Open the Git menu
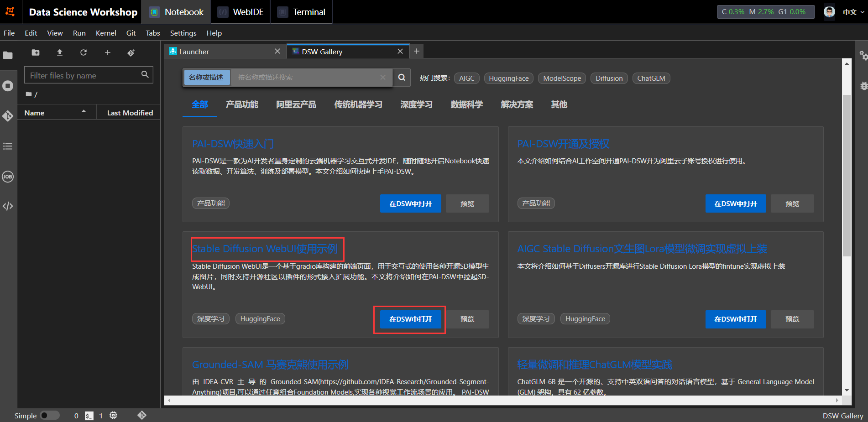This screenshot has width=868, height=422. tap(131, 33)
